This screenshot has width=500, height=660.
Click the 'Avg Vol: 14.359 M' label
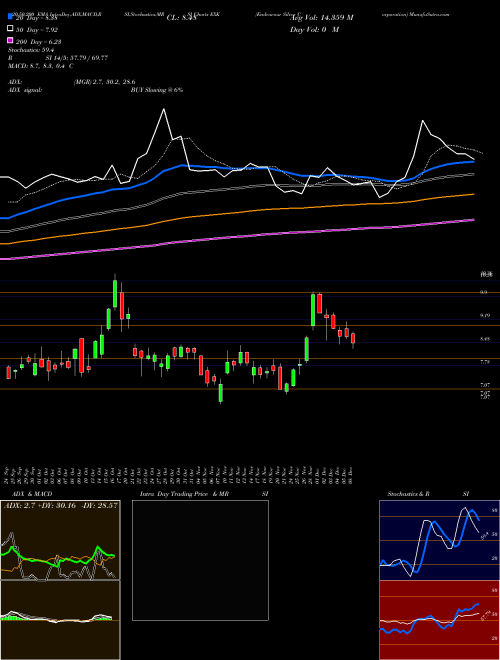click(x=322, y=17)
